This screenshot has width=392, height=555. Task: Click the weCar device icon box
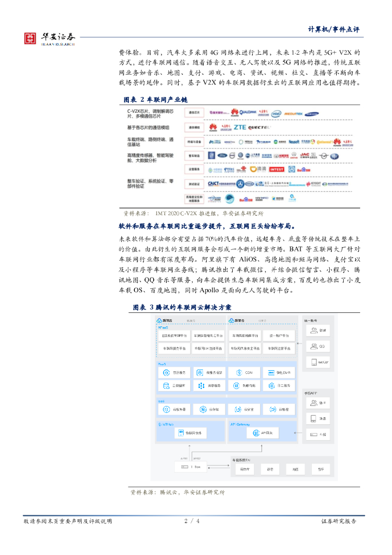tap(318, 362)
